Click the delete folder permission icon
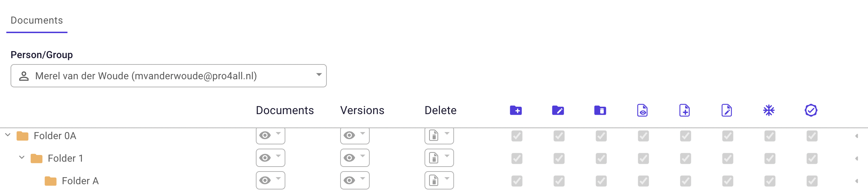This screenshot has height=193, width=868. coord(600,110)
